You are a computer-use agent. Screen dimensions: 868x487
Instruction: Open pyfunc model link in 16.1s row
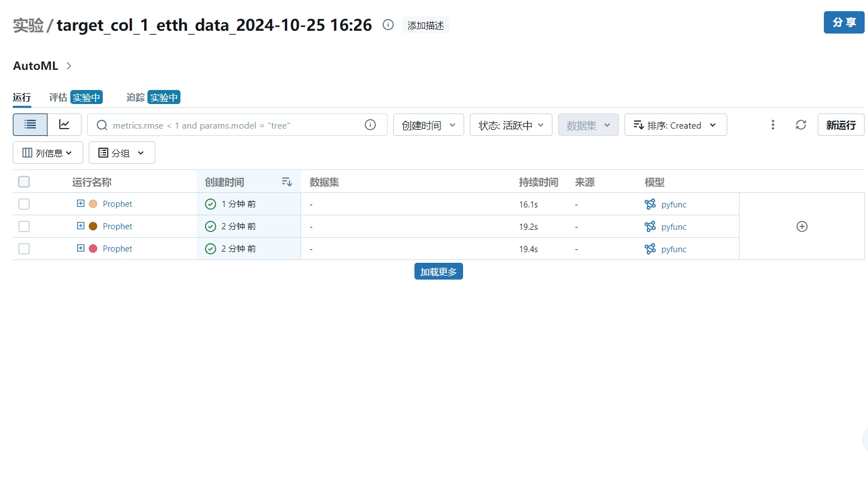(674, 205)
